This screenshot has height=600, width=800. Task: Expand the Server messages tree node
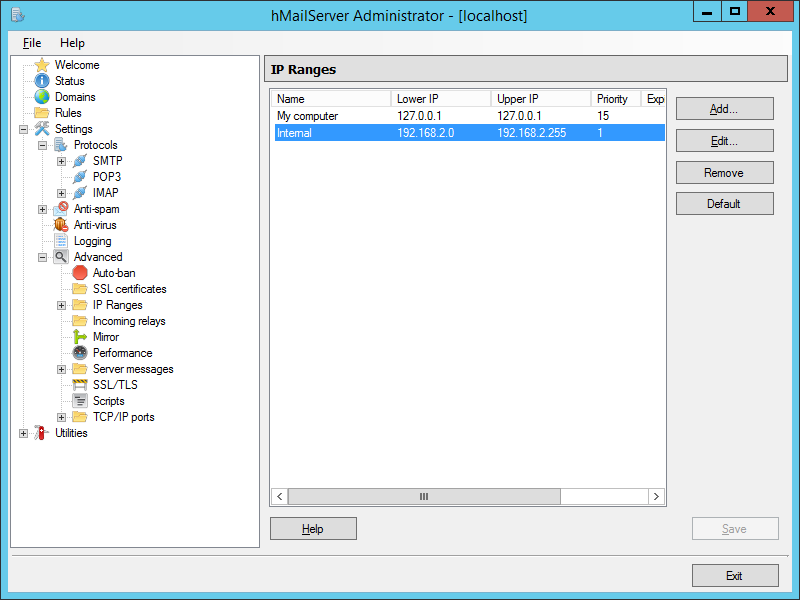61,369
